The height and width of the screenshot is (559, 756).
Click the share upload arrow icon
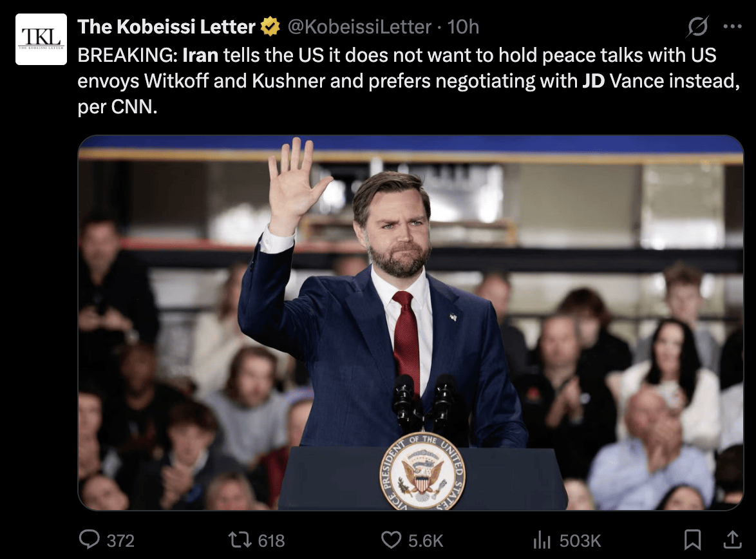[x=732, y=539]
